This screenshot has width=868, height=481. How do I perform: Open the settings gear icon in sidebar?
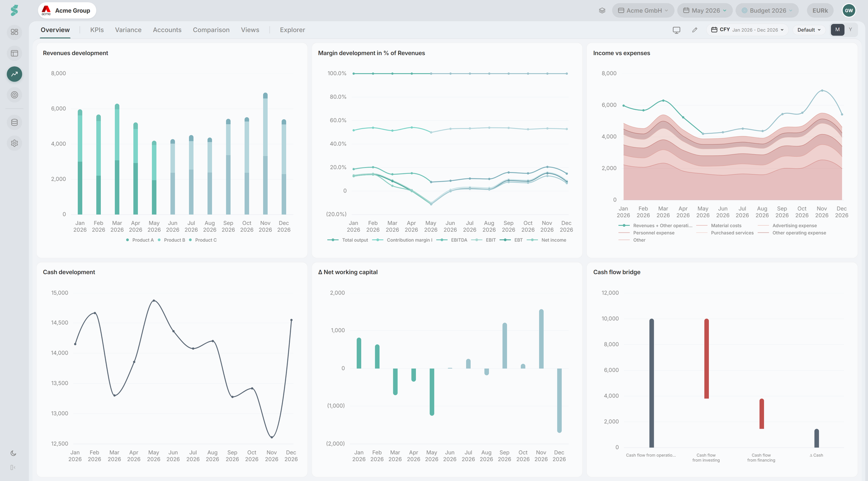[14, 143]
